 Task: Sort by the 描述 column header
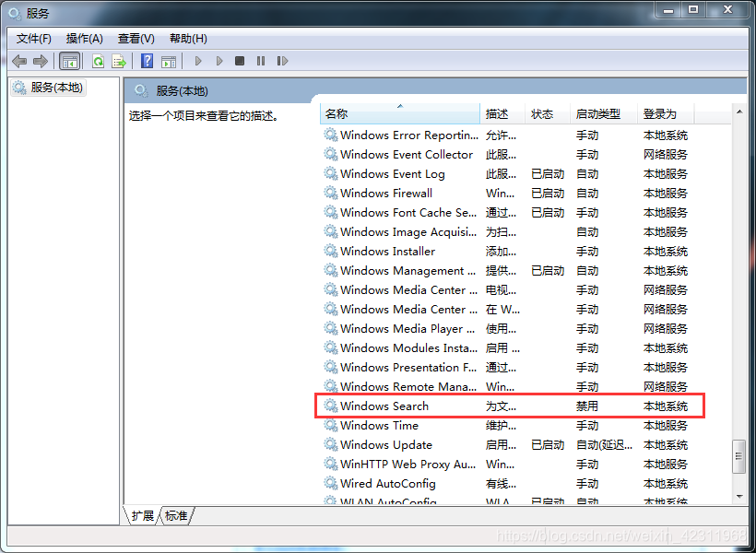click(502, 113)
